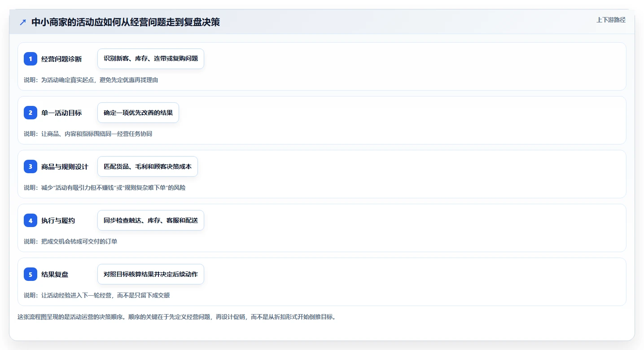Click the 上下游路径 label
644x350 pixels.
(611, 20)
